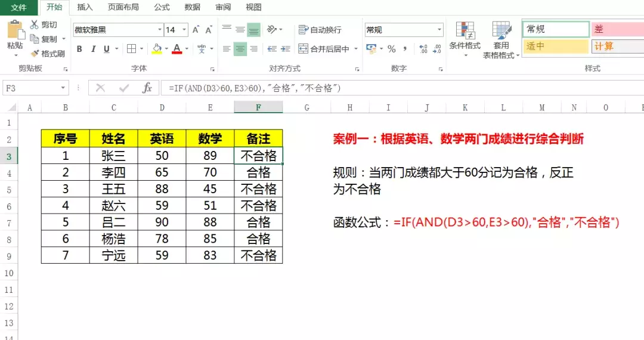Screen dimensions: 644x340
Task: Expand the fill color dropdown arrow
Action: pyautogui.click(x=166, y=49)
